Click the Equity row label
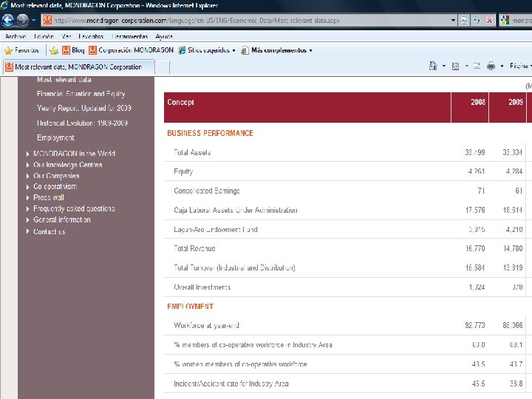 [183, 171]
